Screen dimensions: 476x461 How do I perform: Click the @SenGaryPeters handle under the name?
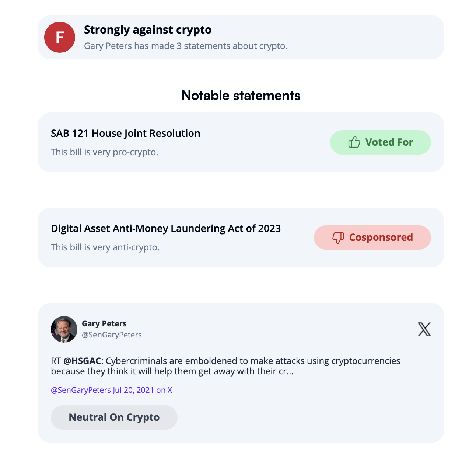(x=112, y=335)
